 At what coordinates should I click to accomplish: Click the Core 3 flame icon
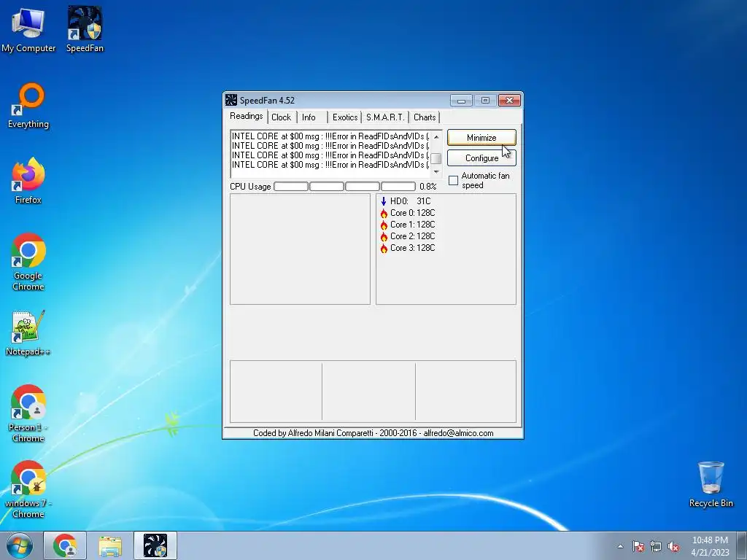pyautogui.click(x=384, y=248)
